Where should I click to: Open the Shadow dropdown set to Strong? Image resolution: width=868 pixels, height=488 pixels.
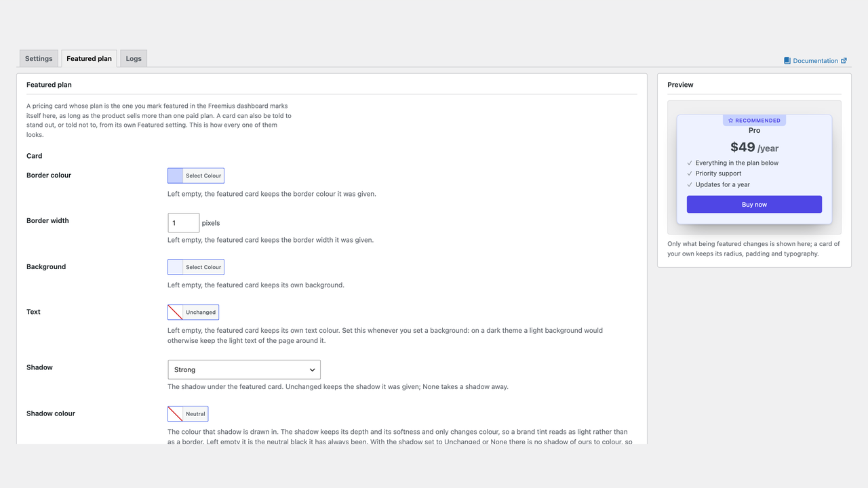[244, 369]
